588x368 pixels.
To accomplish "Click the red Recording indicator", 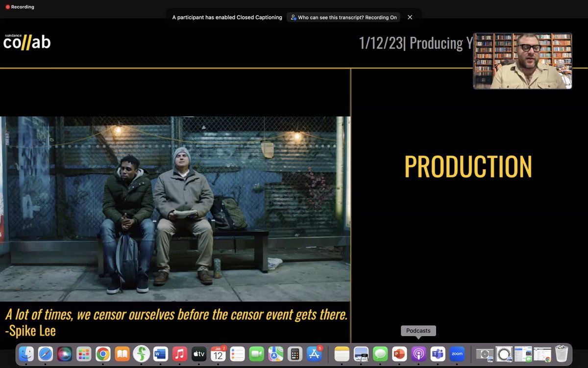I will coord(20,7).
